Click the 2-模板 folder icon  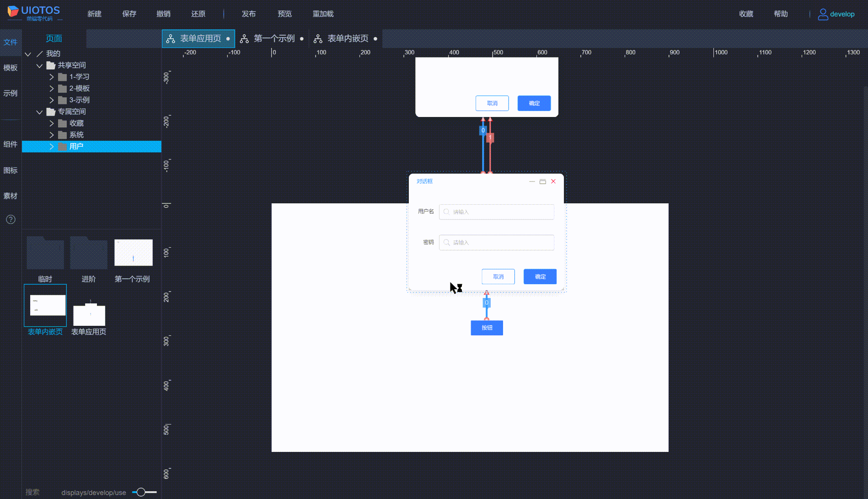[x=63, y=89]
